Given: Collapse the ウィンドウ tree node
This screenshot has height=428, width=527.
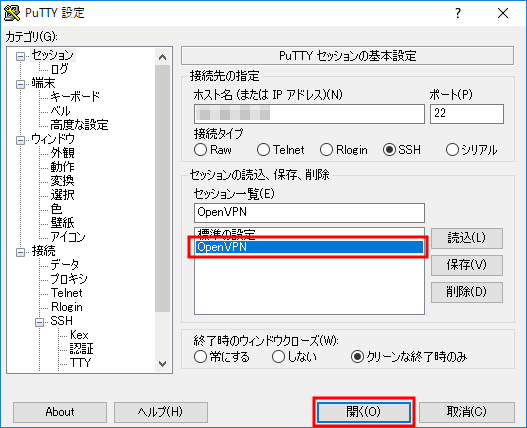Looking at the screenshot, I should click(x=21, y=140).
